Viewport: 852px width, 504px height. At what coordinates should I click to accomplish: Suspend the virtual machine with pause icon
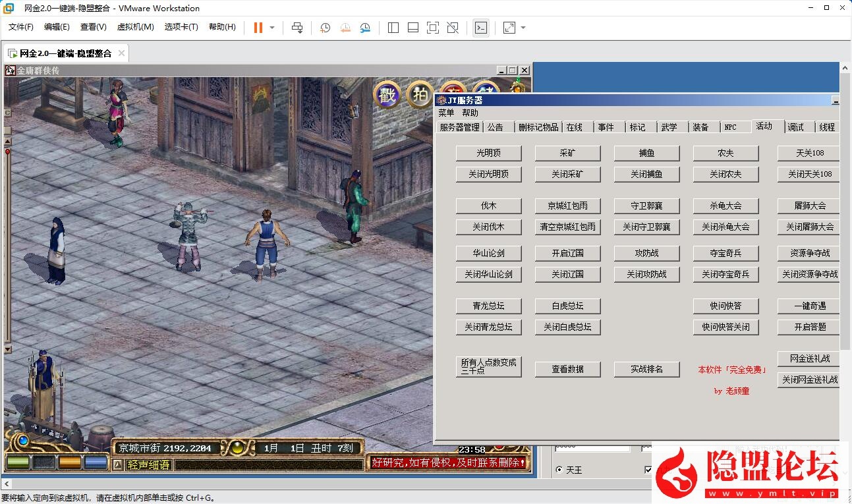257,28
